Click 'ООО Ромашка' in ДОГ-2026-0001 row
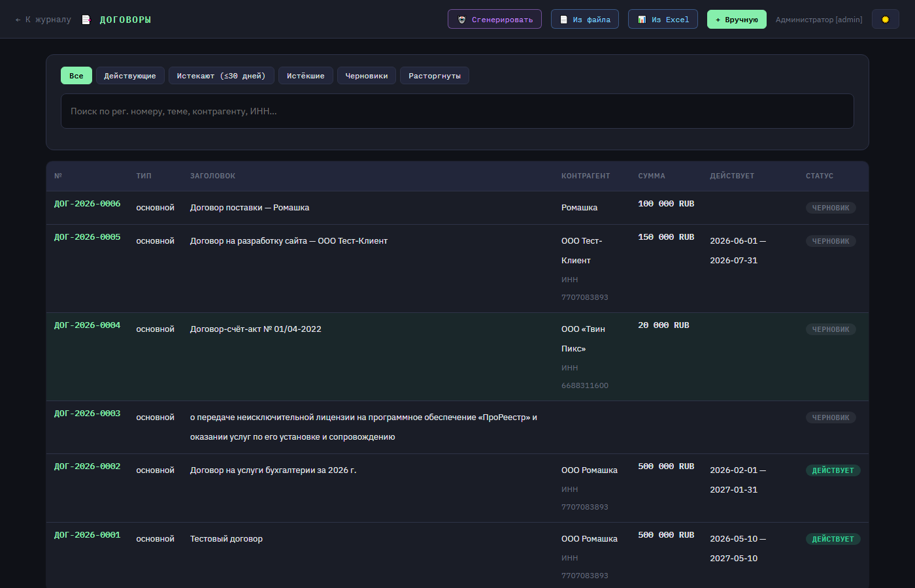The height and width of the screenshot is (588, 915). click(590, 539)
